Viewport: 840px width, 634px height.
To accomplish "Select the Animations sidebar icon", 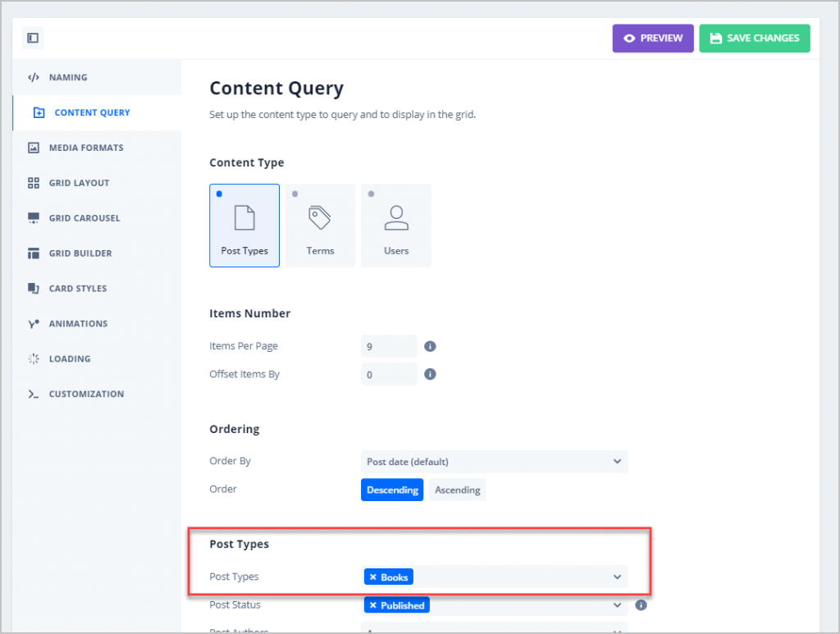I will (34, 323).
